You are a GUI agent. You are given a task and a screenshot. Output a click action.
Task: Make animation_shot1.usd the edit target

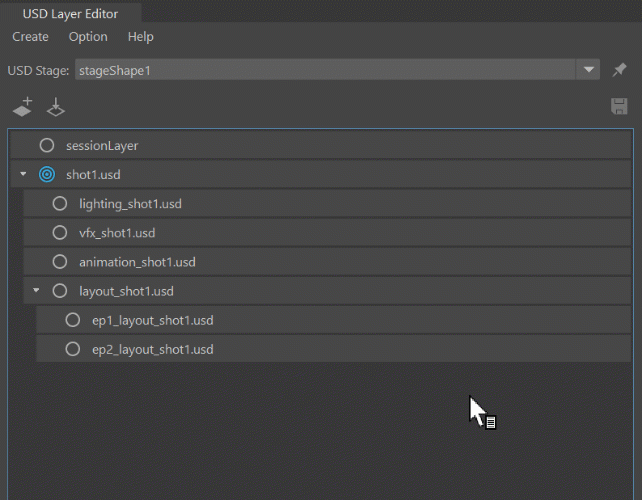click(60, 262)
